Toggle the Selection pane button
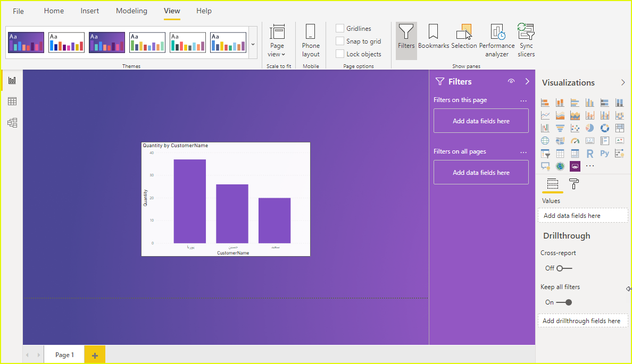Image resolution: width=632 pixels, height=364 pixels. [x=464, y=36]
